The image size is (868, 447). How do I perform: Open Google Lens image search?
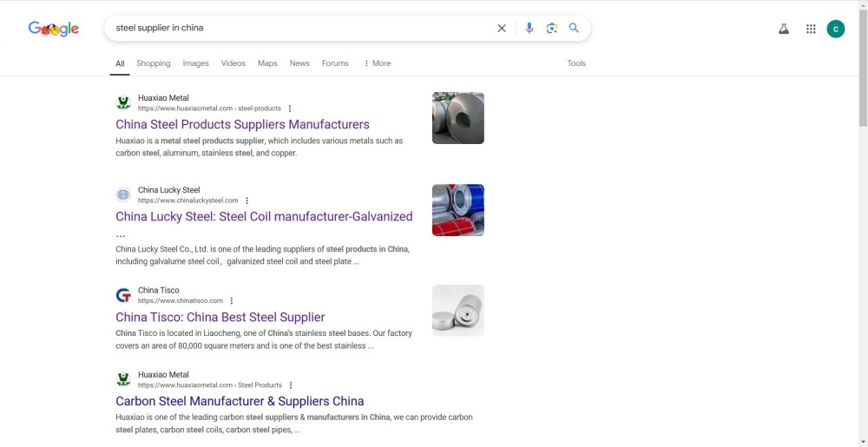pyautogui.click(x=551, y=29)
